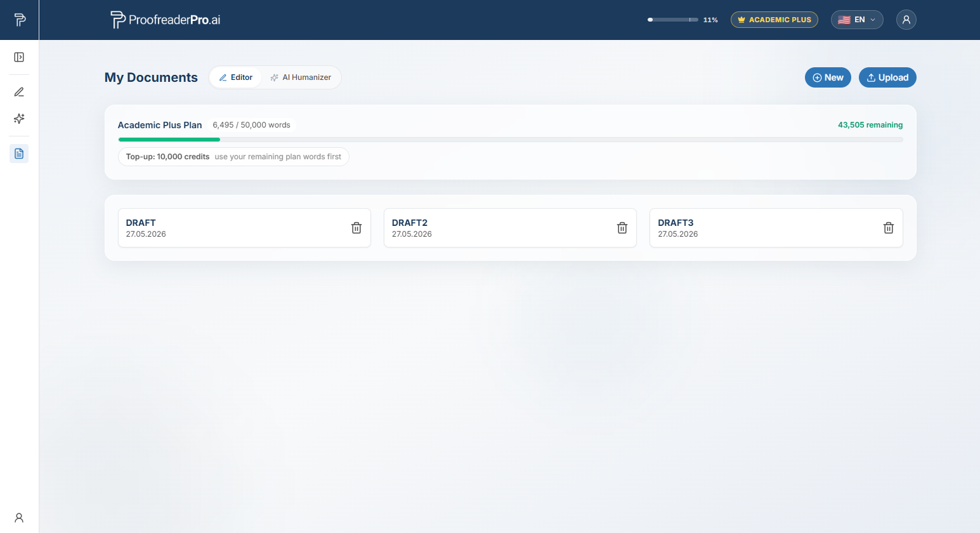Screen dimensions: 980x533
Task: Create a New document
Action: 828,77
